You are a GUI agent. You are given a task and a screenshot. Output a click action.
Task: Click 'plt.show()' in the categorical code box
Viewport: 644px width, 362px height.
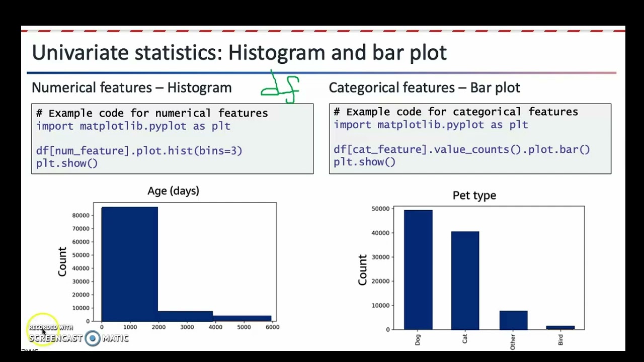coord(365,162)
